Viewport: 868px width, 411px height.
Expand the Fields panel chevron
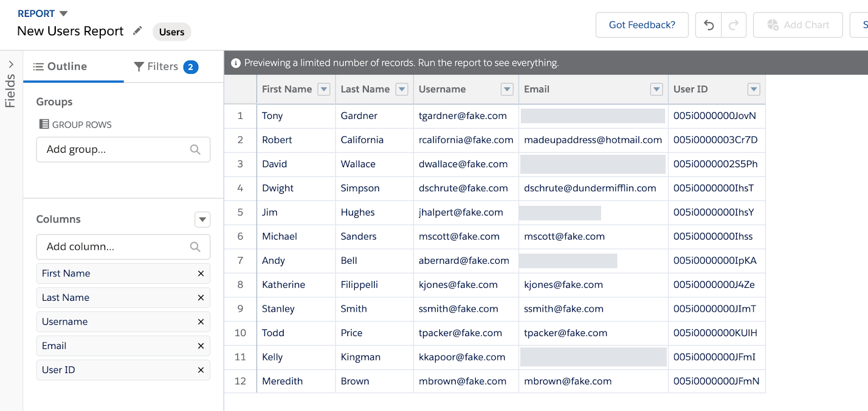[11, 65]
